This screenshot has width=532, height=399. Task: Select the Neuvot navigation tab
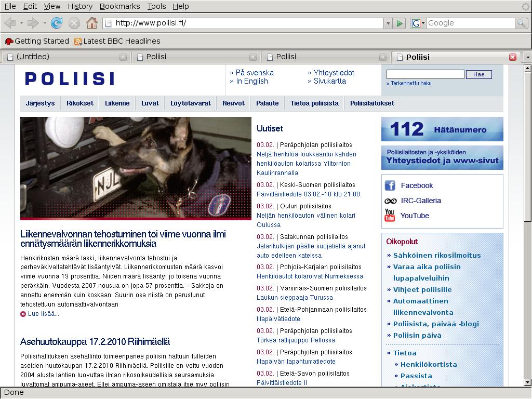tap(233, 103)
